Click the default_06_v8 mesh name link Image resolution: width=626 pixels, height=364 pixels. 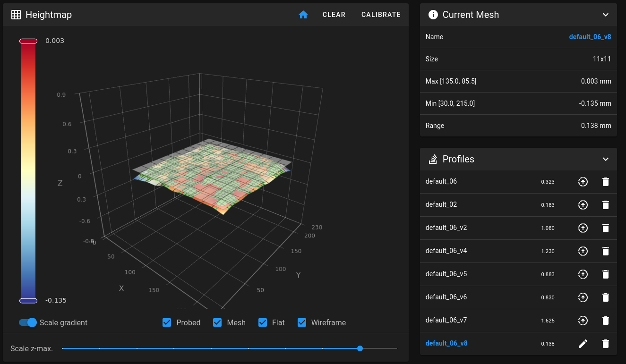point(590,37)
